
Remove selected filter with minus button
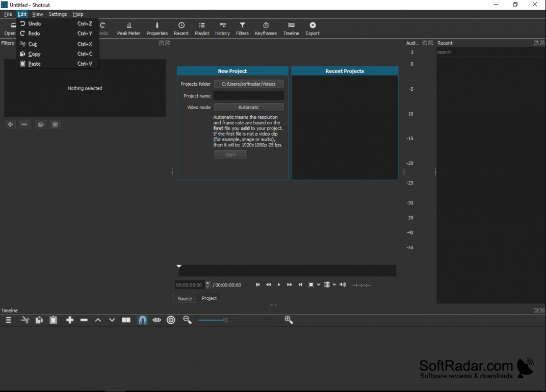point(24,124)
